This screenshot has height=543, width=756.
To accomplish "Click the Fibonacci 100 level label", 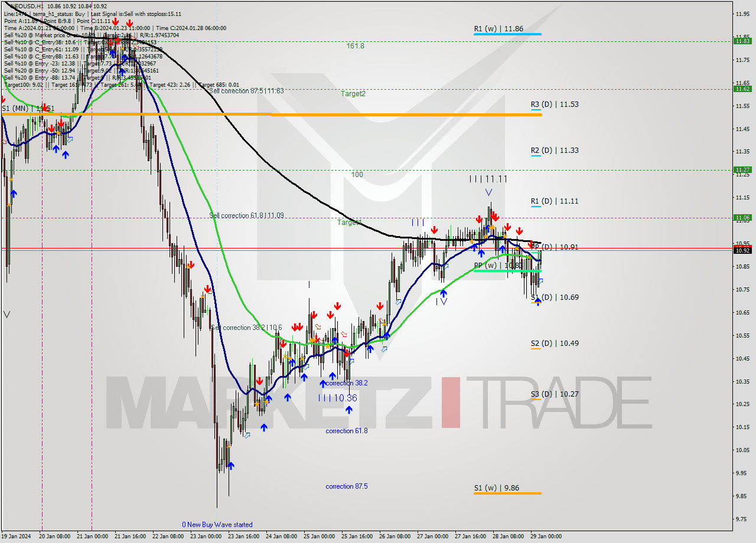I will 357,175.
